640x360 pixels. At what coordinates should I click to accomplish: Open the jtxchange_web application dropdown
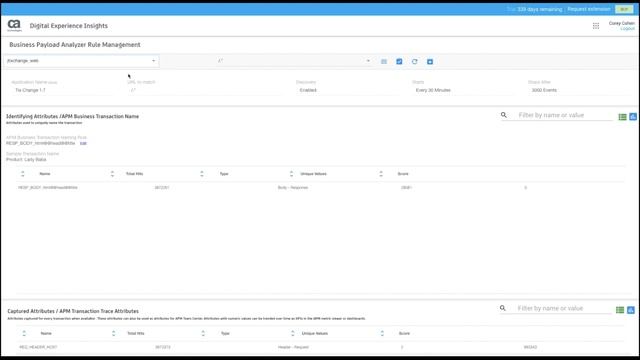coord(81,61)
